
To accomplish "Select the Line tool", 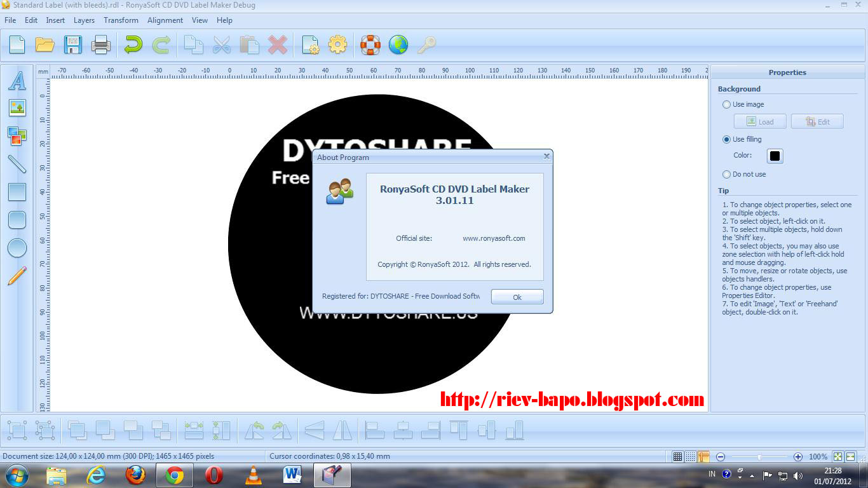I will (17, 163).
